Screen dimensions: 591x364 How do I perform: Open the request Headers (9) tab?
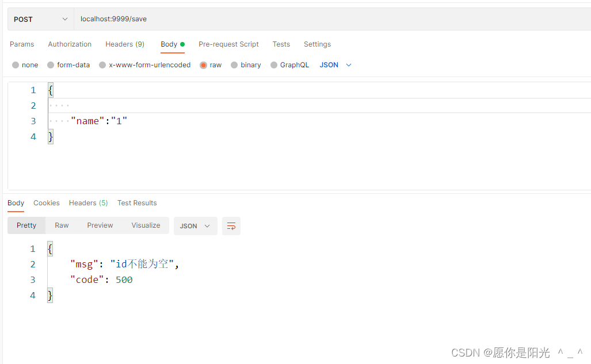[125, 44]
